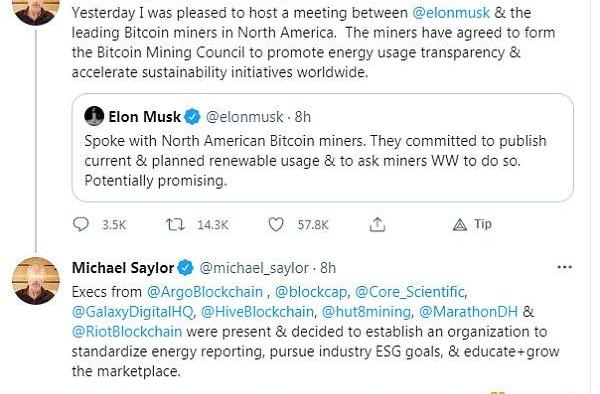
Task: Open Elon Musk's small profile avatar
Action: [94, 116]
